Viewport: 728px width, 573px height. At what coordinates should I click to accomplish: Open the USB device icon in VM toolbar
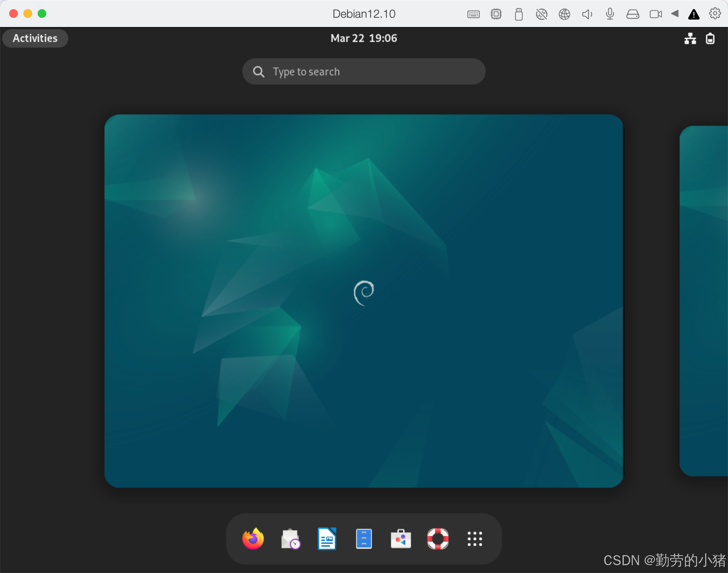519,14
